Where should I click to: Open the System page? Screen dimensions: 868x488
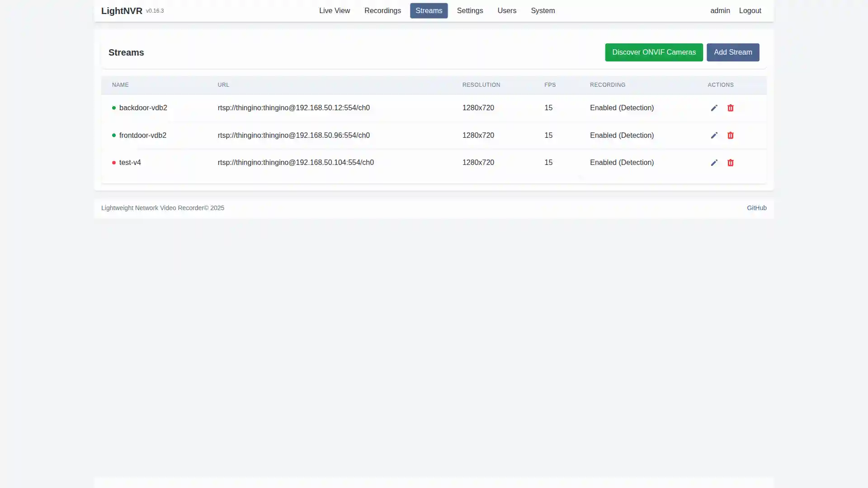point(542,10)
